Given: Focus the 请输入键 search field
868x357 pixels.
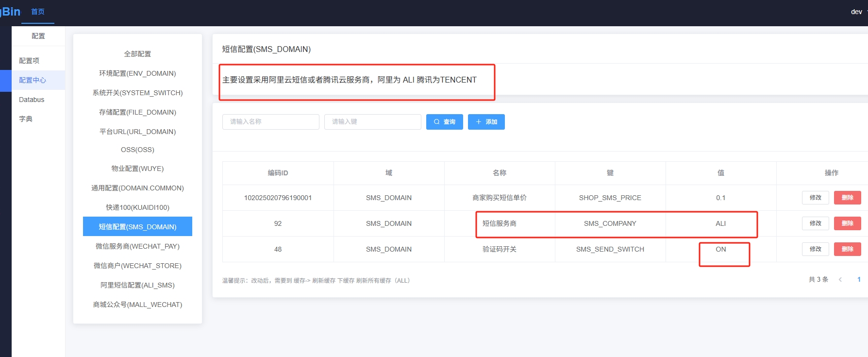Looking at the screenshot, I should [373, 122].
